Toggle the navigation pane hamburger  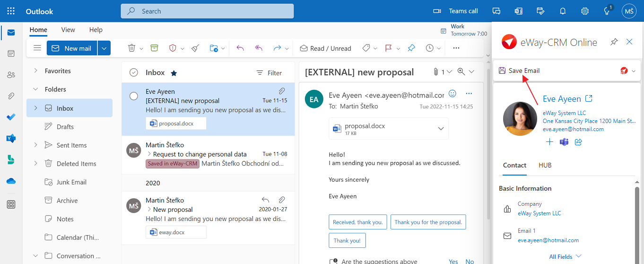37,48
